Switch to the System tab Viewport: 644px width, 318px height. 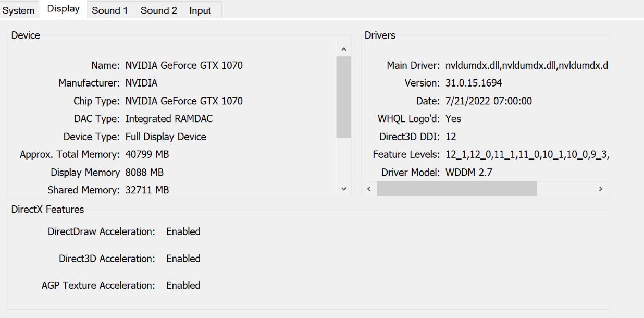coord(19,10)
